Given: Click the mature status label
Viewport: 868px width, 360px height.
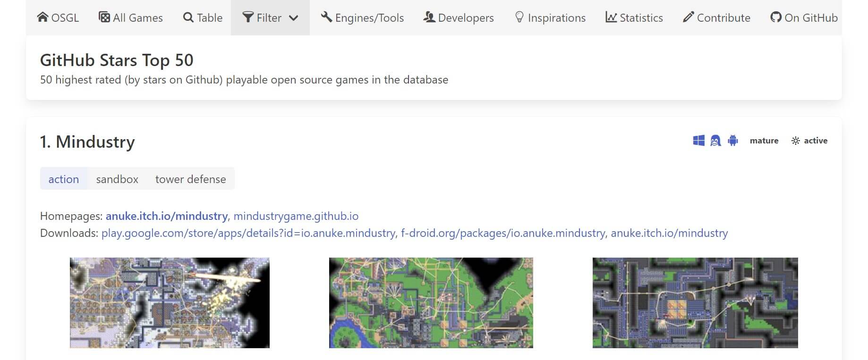Looking at the screenshot, I should point(764,141).
